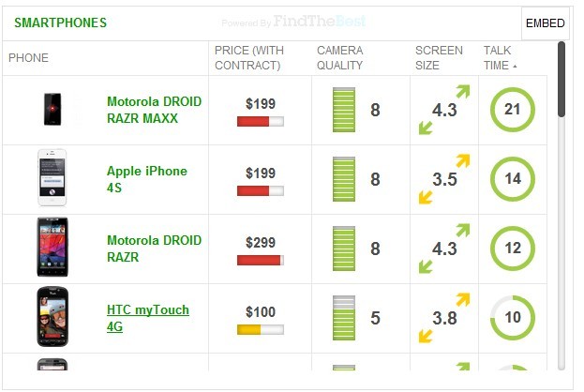The width and height of the screenshot is (584, 392).
Task: Click the EMBED button
Action: click(545, 23)
